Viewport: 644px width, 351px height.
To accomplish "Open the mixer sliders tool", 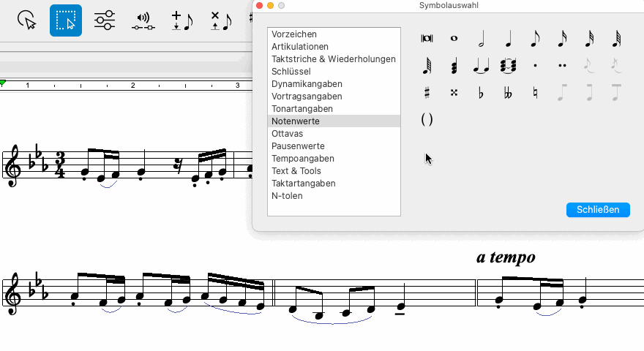I will (x=105, y=20).
